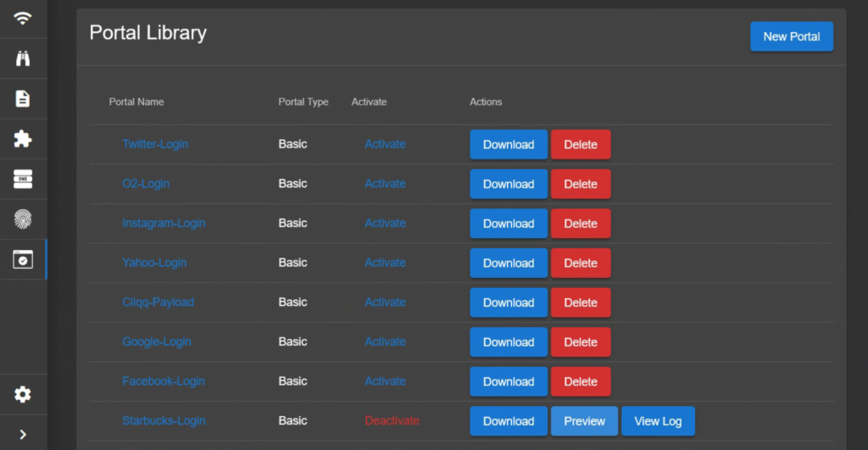Image resolution: width=868 pixels, height=450 pixels.
Task: Preview the Starbucks-Login portal
Action: point(584,421)
